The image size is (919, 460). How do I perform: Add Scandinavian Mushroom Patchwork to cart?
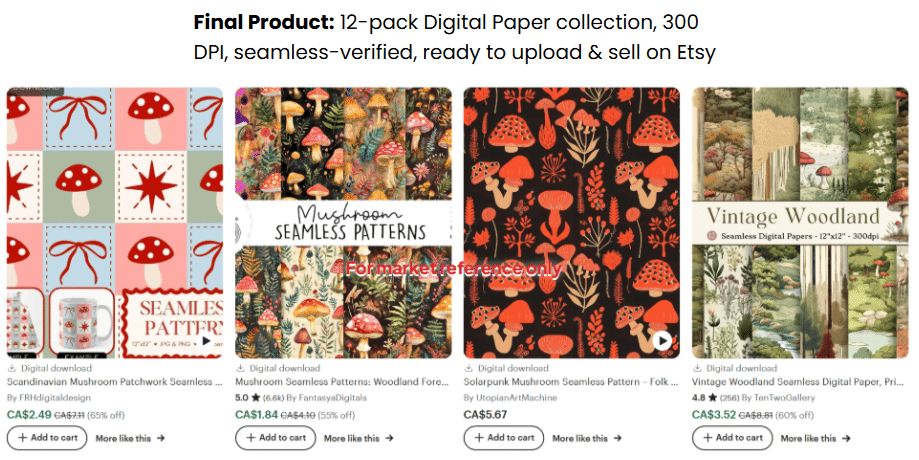47,438
